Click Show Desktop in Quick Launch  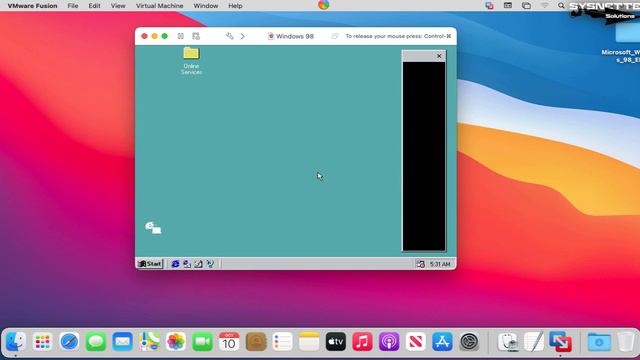click(198, 264)
